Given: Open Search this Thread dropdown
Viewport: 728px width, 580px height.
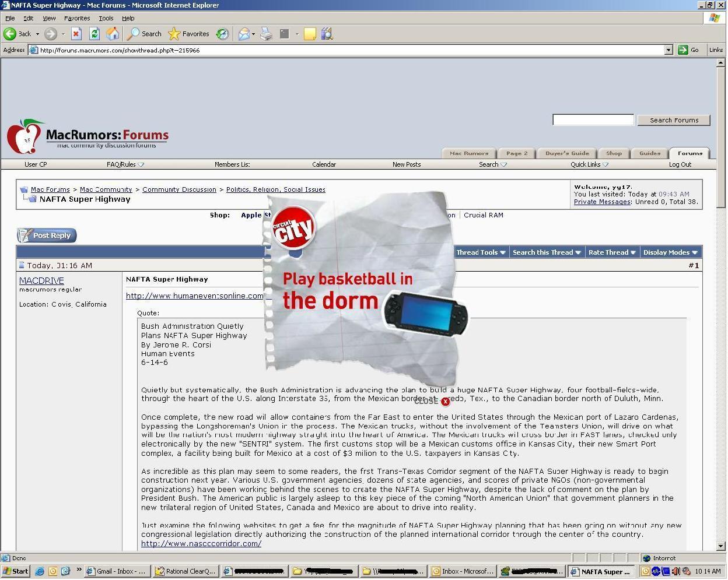Looking at the screenshot, I should (547, 252).
